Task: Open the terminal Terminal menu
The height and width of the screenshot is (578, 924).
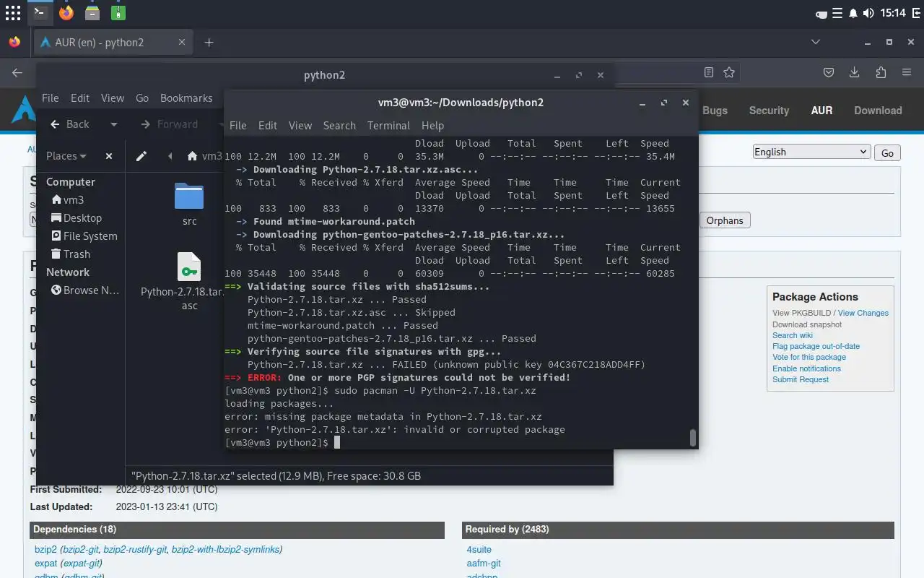Action: coord(388,126)
